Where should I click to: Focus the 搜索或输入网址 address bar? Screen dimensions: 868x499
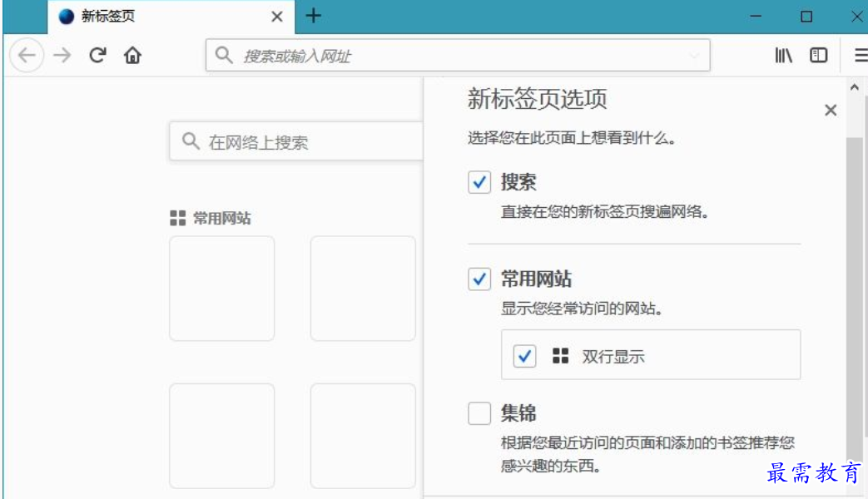click(x=458, y=55)
